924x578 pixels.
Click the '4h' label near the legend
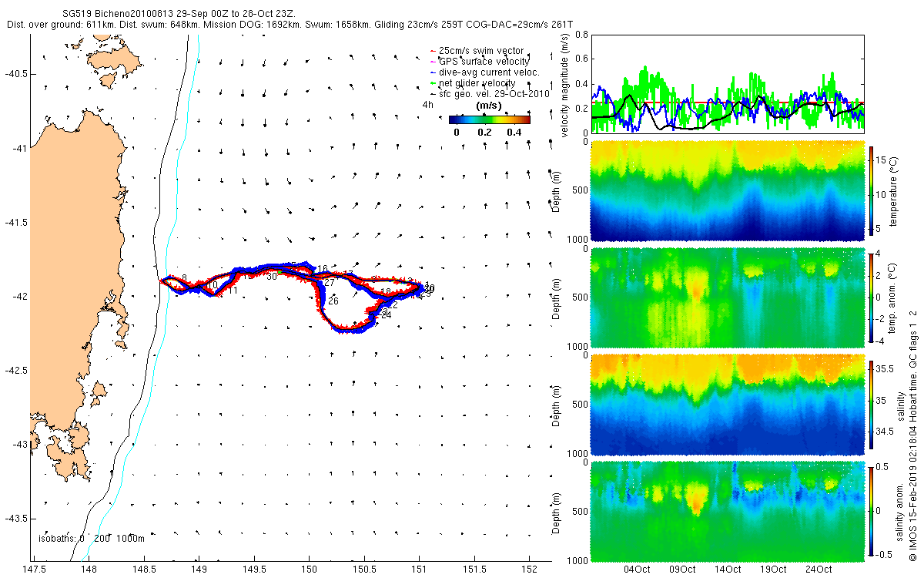click(x=427, y=104)
